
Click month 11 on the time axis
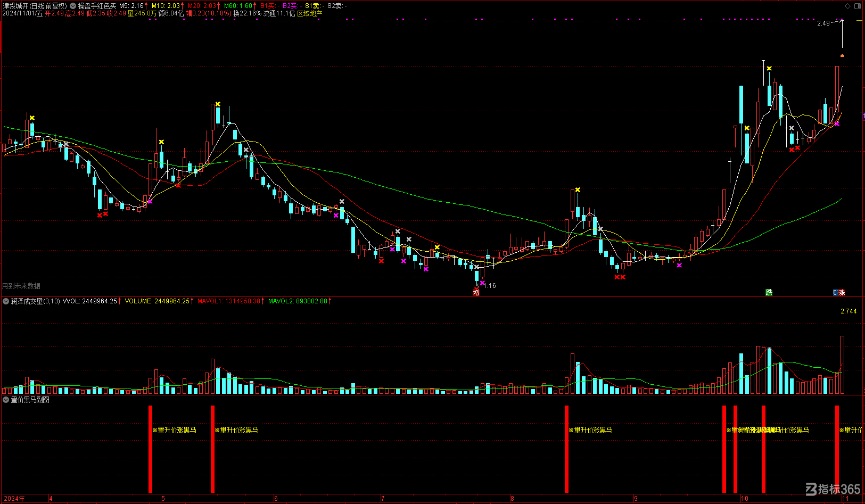(x=845, y=499)
